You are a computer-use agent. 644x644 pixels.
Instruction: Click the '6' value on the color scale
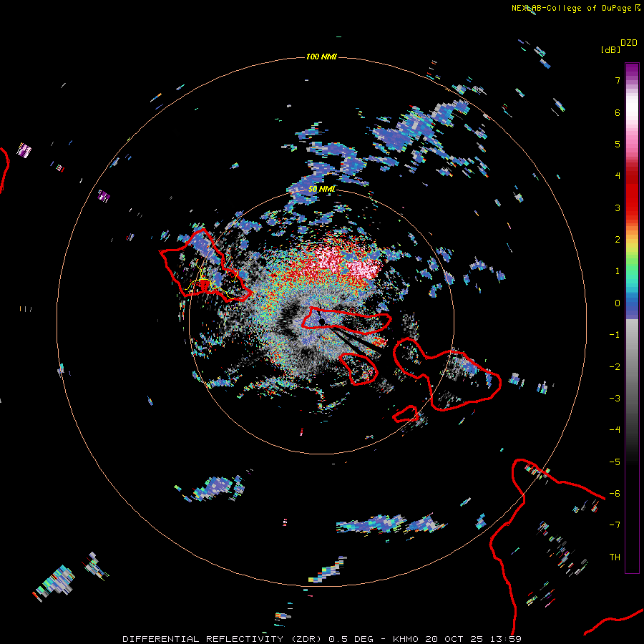click(x=618, y=112)
